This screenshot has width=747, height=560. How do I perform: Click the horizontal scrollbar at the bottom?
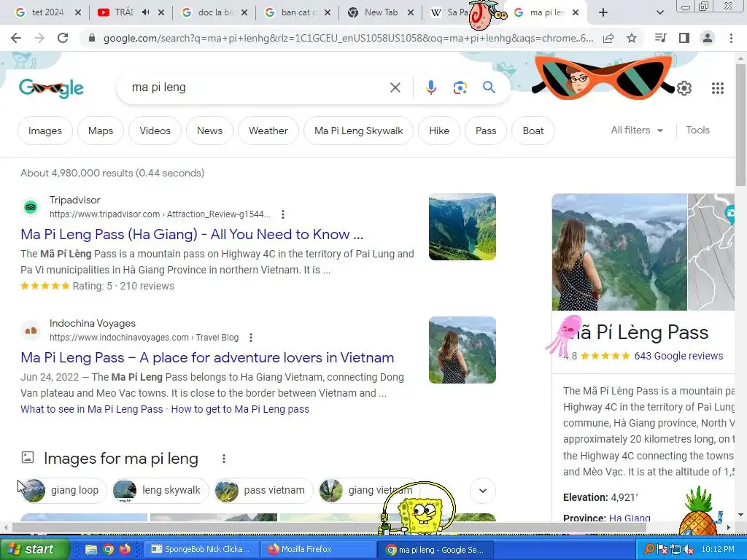pos(329,528)
